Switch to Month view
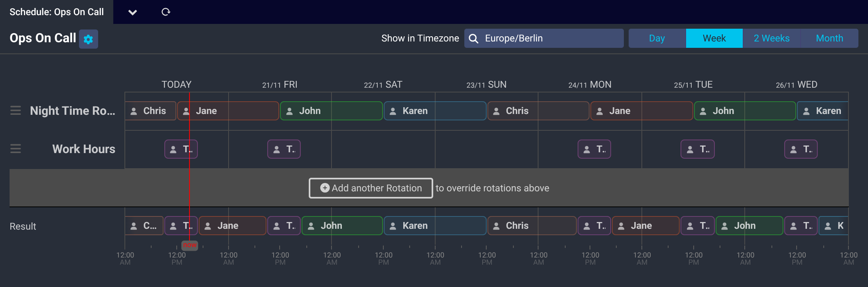This screenshot has height=287, width=868. click(829, 38)
